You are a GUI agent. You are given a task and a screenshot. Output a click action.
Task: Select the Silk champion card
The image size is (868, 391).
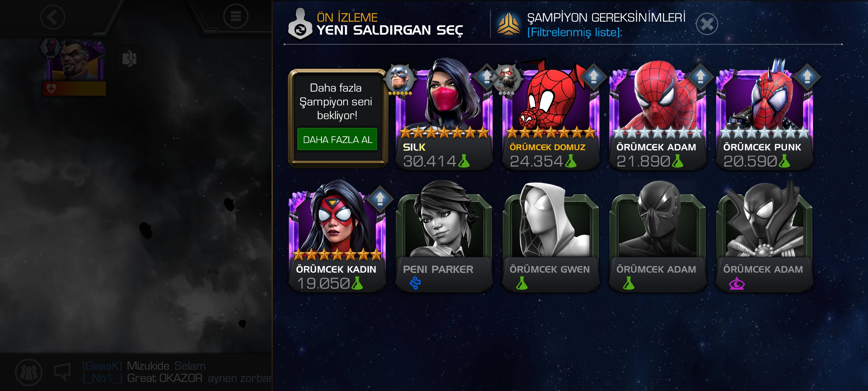click(444, 116)
